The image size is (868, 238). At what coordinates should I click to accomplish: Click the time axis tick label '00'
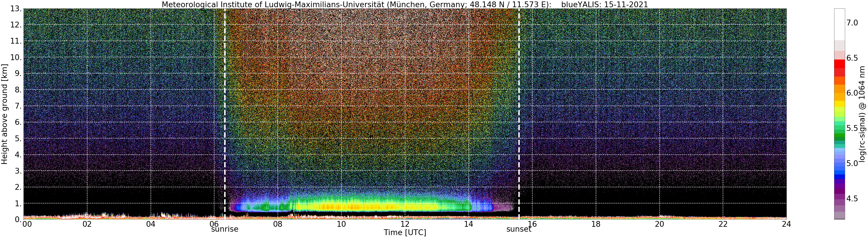pos(27,224)
